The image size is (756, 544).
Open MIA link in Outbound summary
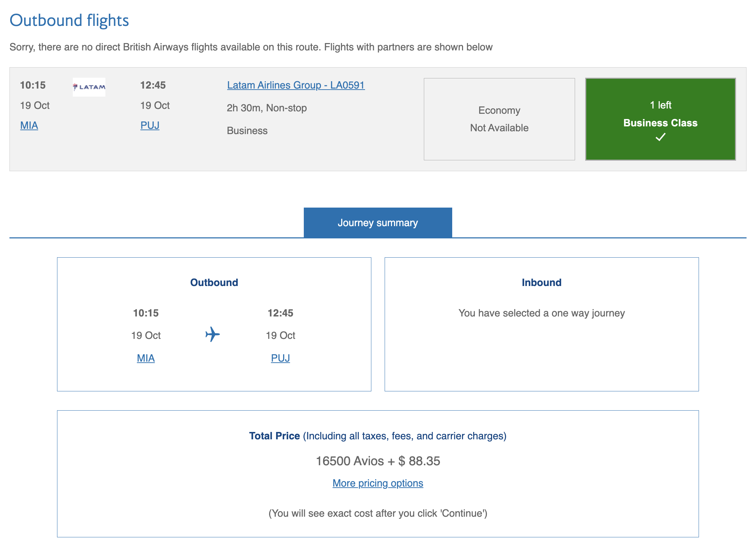pyautogui.click(x=146, y=358)
